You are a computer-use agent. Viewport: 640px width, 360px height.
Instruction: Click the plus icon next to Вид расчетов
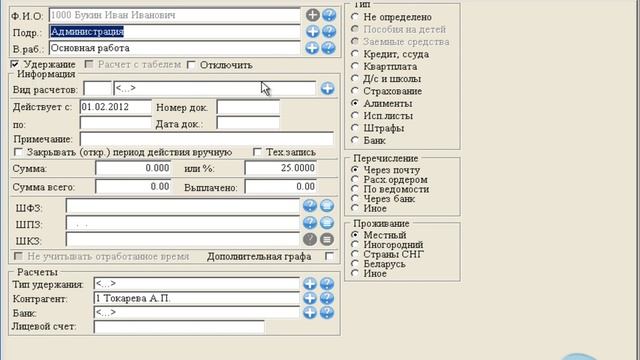click(x=327, y=88)
